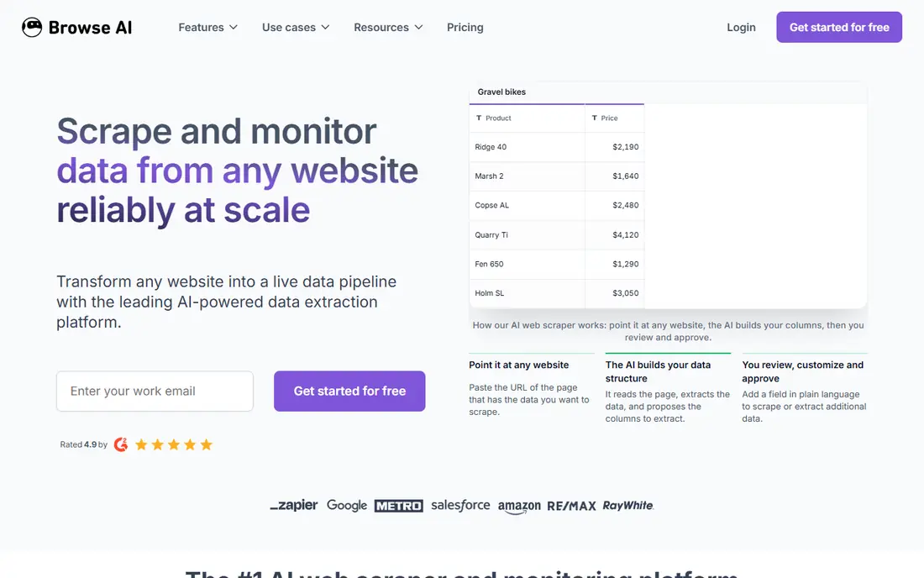924x578 pixels.
Task: Click the five-star rating icons
Action: point(173,444)
